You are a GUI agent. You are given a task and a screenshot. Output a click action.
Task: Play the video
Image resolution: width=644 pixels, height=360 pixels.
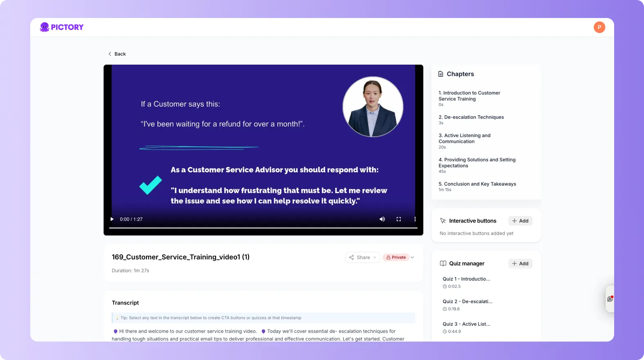(112, 219)
